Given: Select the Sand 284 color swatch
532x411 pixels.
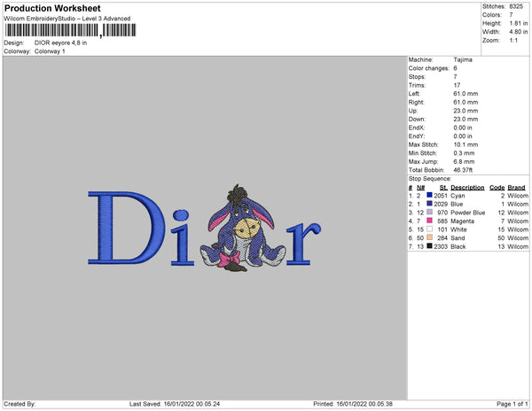Looking at the screenshot, I should click(x=429, y=237).
